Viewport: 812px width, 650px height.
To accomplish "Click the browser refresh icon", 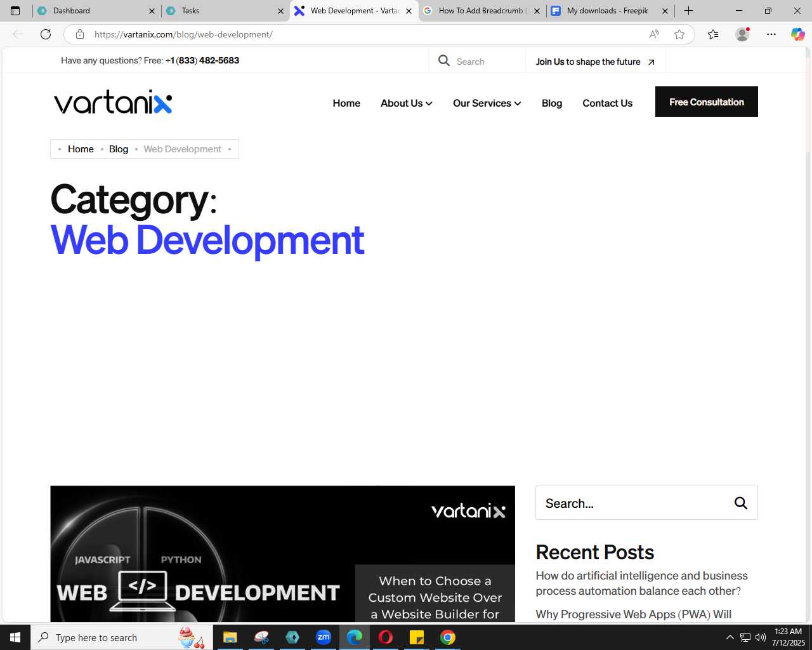I will click(46, 34).
